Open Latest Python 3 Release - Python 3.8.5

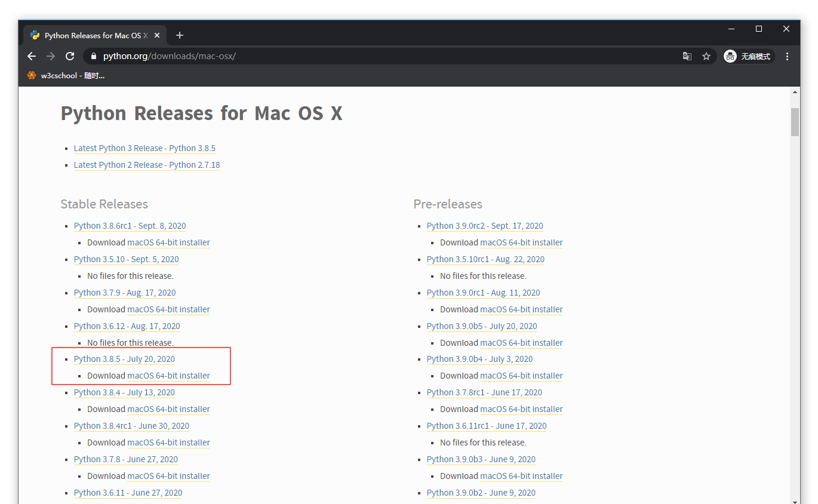(x=144, y=148)
